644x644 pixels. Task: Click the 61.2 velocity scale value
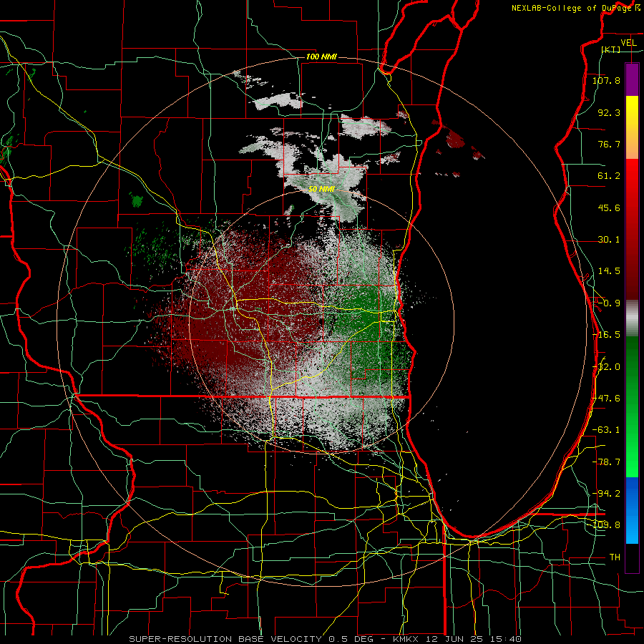(x=609, y=176)
